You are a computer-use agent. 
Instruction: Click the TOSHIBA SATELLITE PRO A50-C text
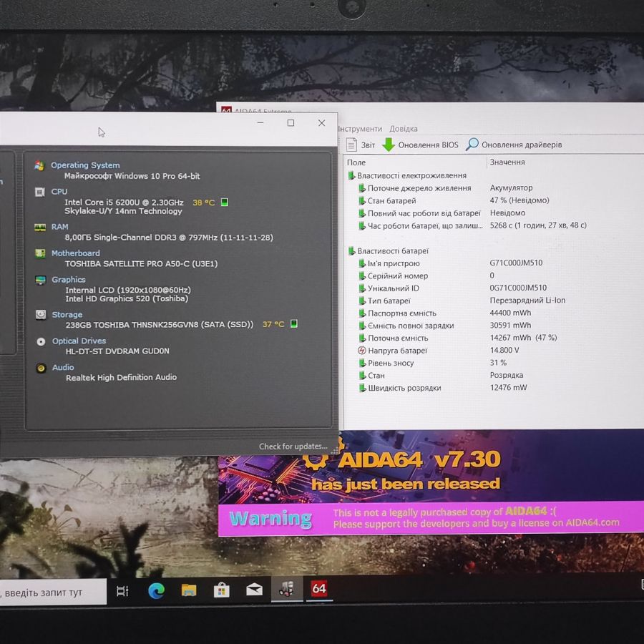click(x=141, y=263)
